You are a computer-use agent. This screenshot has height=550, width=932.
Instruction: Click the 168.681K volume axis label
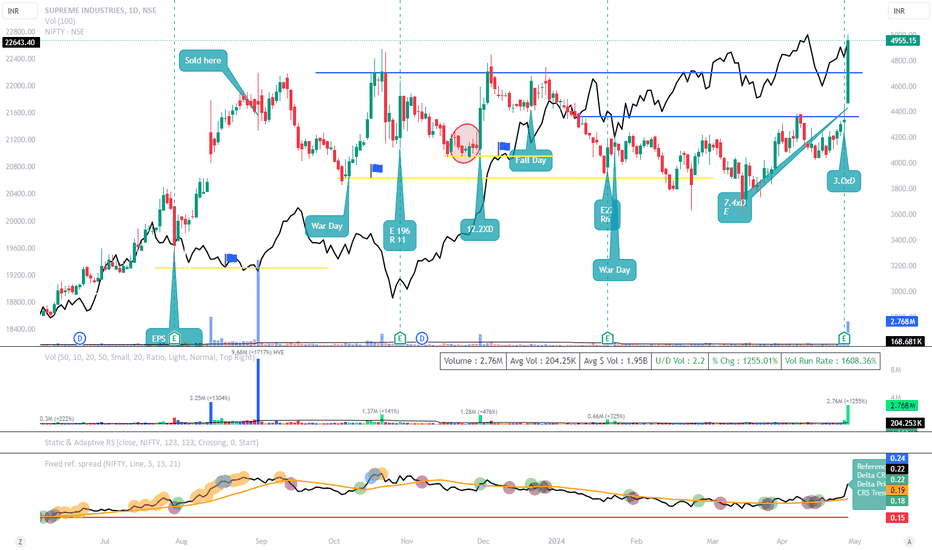tap(905, 341)
